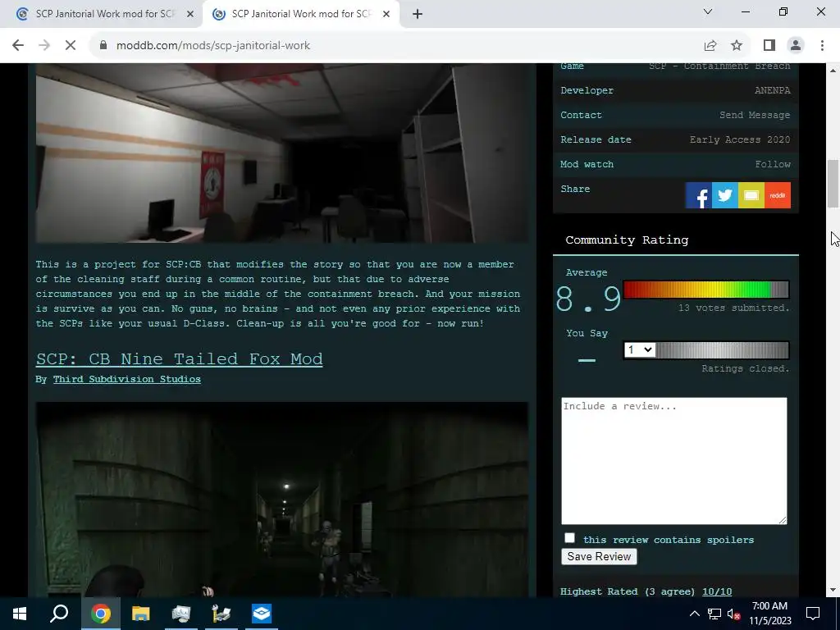Click the 'Include a review' text area
The width and height of the screenshot is (840, 630).
[674, 461]
